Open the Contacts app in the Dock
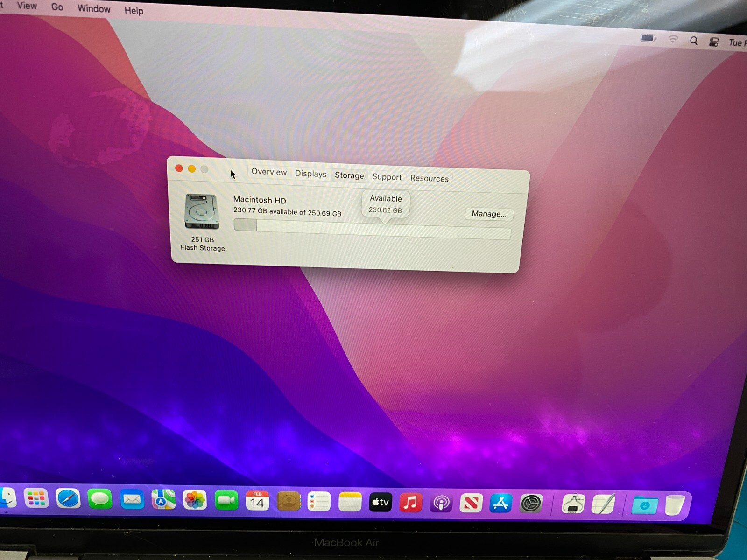The width and height of the screenshot is (747, 560). coord(289,502)
